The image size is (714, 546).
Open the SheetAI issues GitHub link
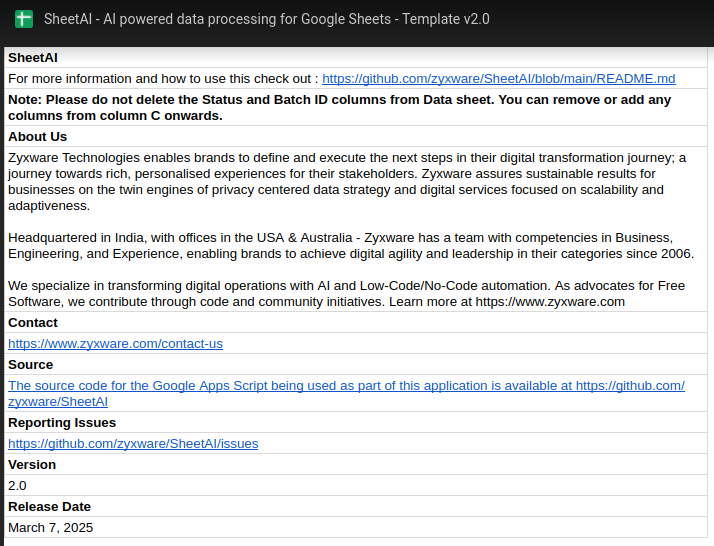pyautogui.click(x=133, y=444)
